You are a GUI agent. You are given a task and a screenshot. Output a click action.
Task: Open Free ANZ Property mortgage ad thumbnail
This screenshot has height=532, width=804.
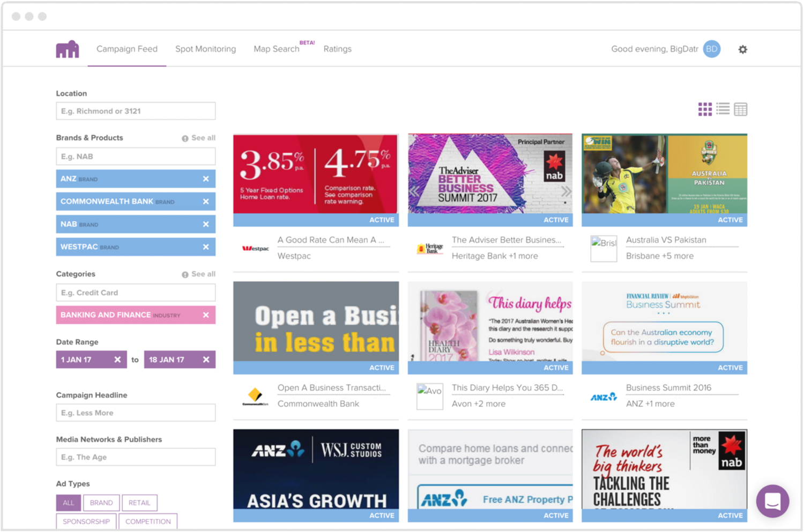coord(490,469)
